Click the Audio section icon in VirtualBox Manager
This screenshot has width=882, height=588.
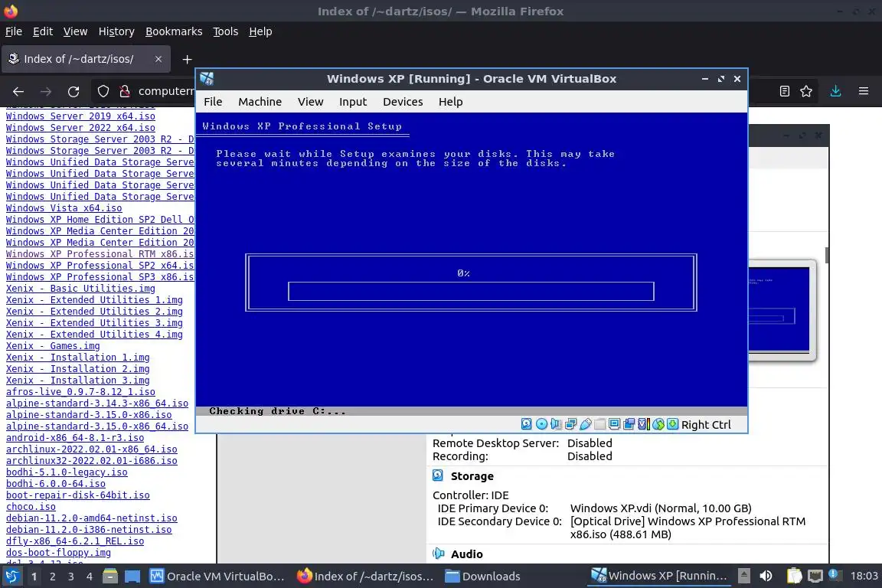438,554
